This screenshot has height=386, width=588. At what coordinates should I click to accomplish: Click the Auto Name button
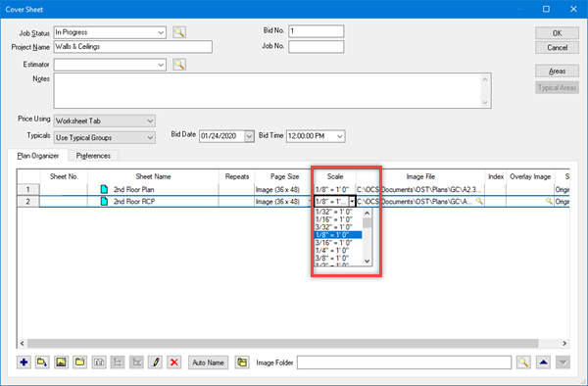point(208,362)
